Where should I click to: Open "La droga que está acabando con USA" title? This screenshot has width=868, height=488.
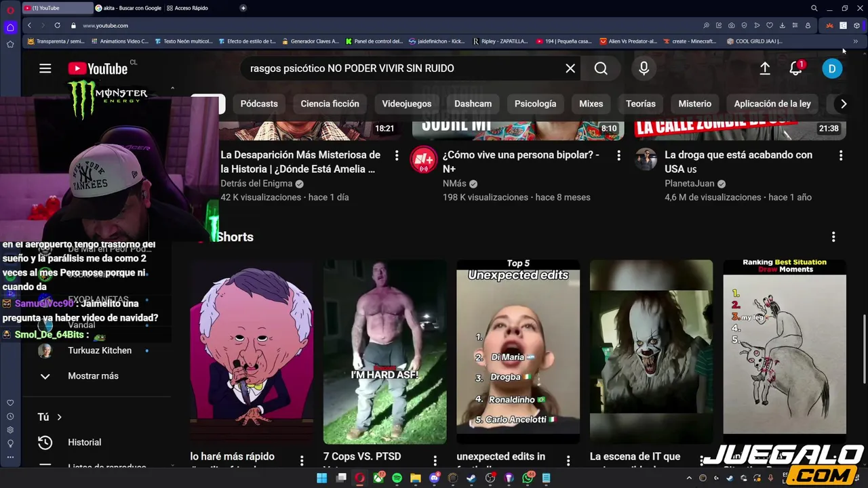738,162
